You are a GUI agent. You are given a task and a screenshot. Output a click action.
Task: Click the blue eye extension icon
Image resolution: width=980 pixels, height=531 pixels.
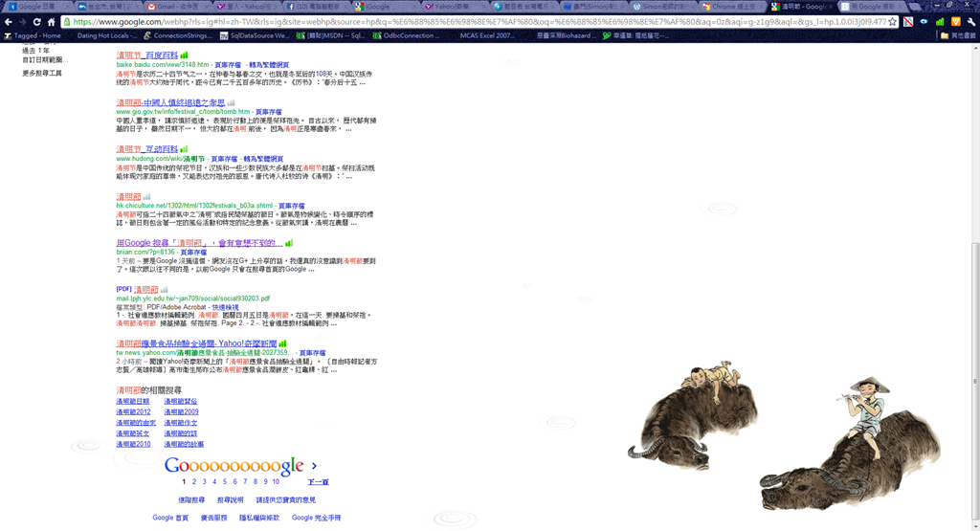point(924,22)
